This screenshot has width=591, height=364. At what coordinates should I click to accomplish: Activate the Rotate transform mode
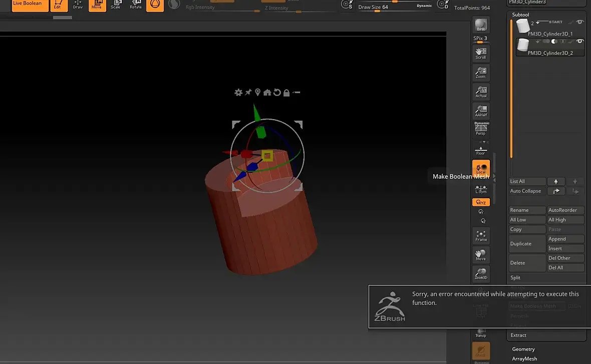coord(136,5)
